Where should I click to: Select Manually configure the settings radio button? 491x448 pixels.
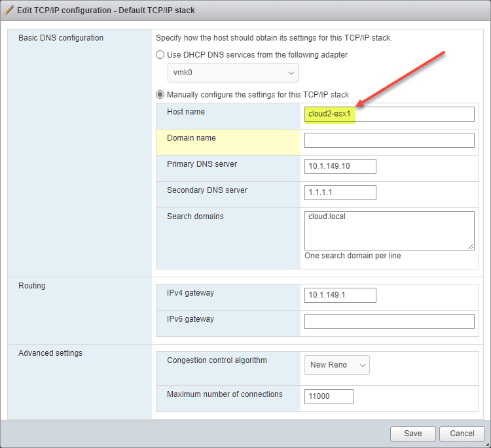[160, 94]
